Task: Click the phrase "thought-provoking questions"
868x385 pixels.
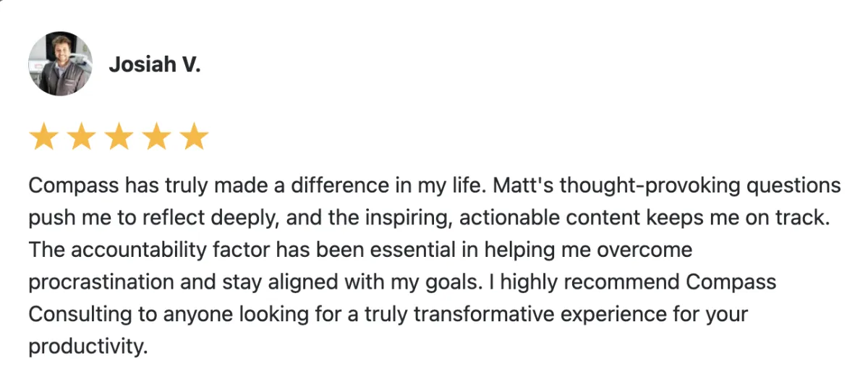Action: (x=701, y=186)
